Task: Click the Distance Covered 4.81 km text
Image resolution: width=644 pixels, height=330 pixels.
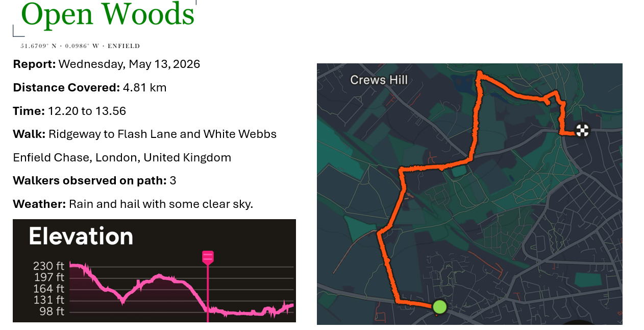Action: tap(90, 88)
